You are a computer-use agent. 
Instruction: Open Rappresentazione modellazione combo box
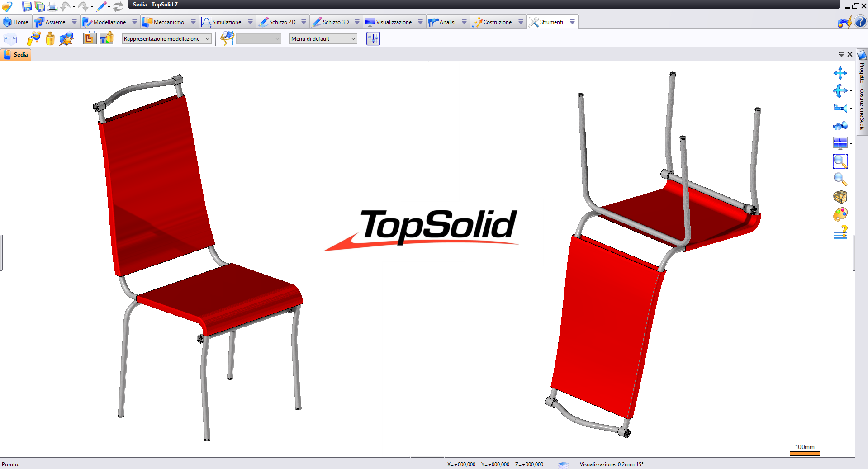[166, 39]
